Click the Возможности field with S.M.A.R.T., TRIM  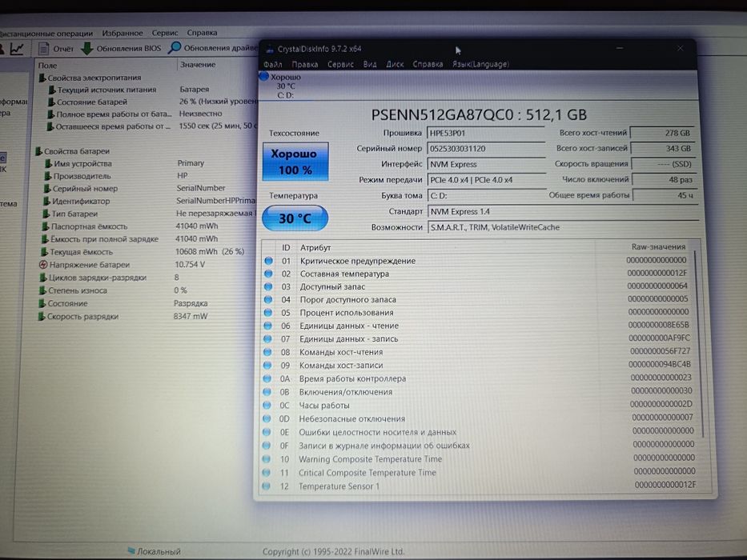(563, 227)
